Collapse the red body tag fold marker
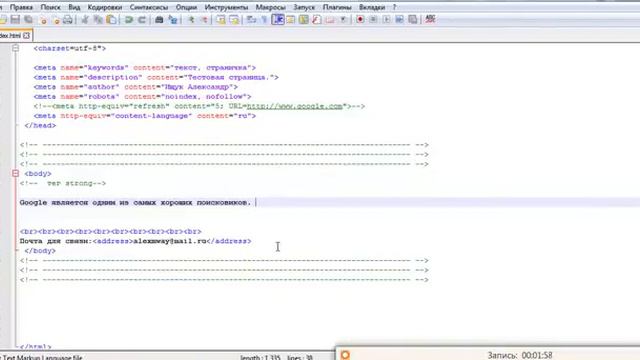Screen dimensions: 640x360 [x=16, y=173]
